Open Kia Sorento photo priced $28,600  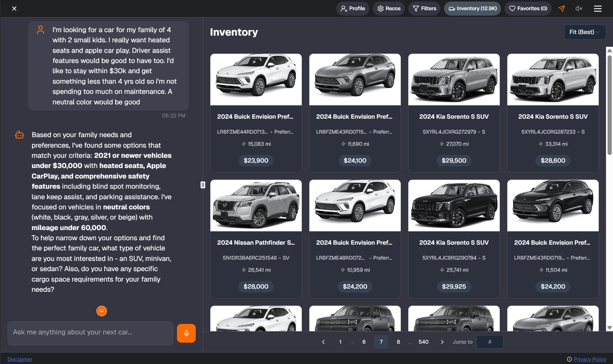[553, 80]
